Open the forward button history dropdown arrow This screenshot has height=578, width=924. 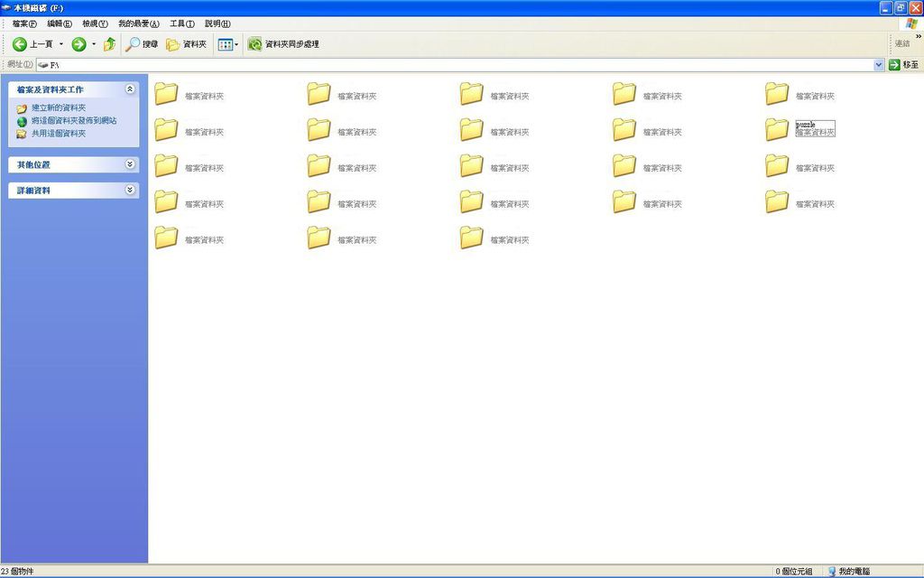pos(94,44)
